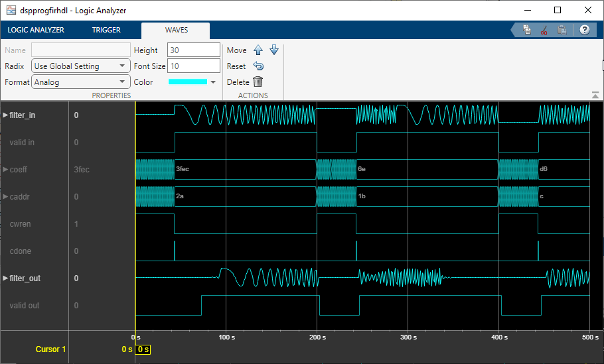Switch to the Logic Analyzer tab

click(35, 30)
